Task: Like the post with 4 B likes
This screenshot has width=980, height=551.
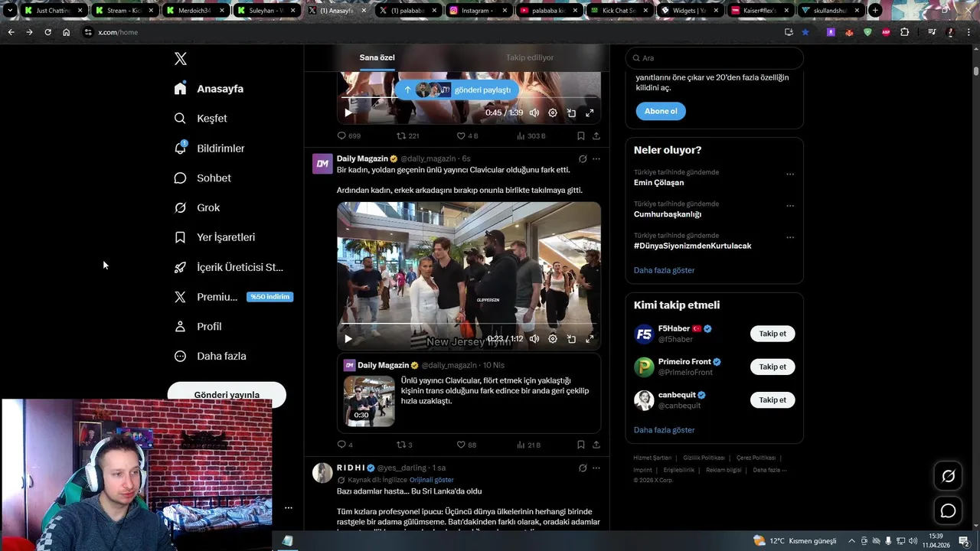Action: point(467,135)
